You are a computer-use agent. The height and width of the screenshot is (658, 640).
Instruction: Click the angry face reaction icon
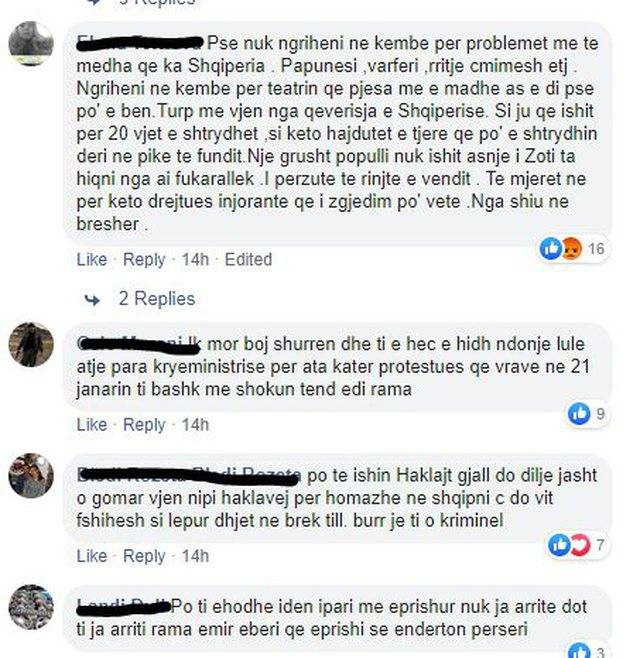[572, 248]
